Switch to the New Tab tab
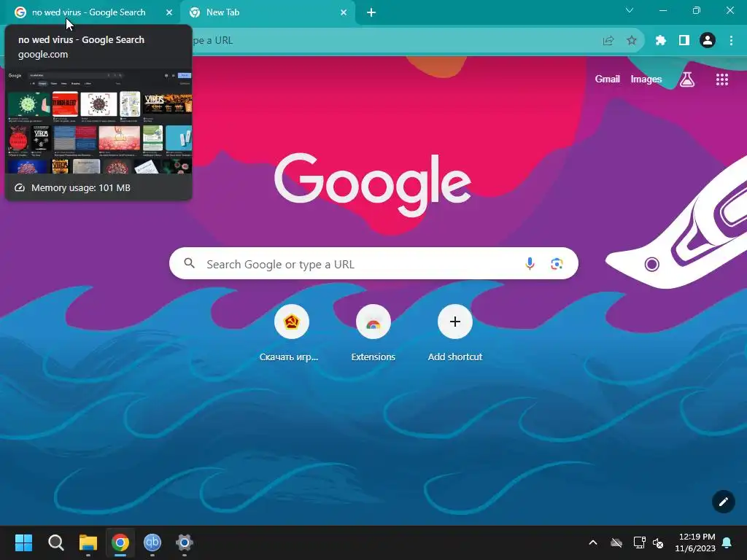Image resolution: width=747 pixels, height=560 pixels. (267, 12)
